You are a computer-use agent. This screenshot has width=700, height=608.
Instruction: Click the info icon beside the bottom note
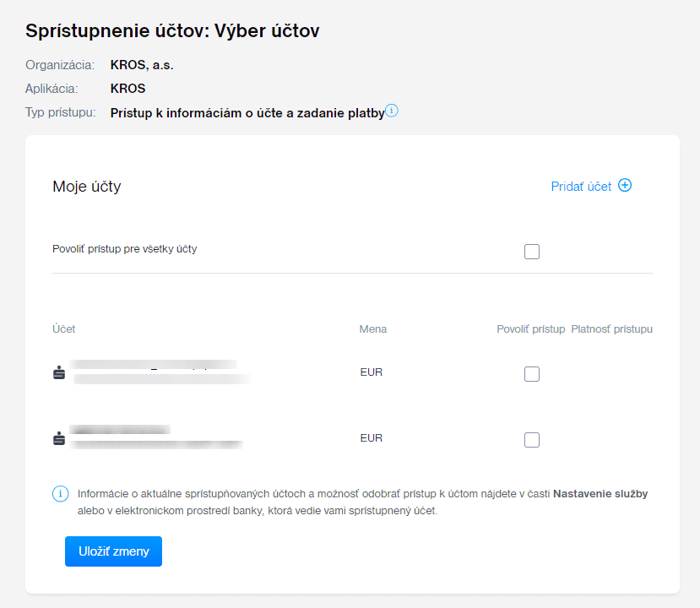click(60, 494)
